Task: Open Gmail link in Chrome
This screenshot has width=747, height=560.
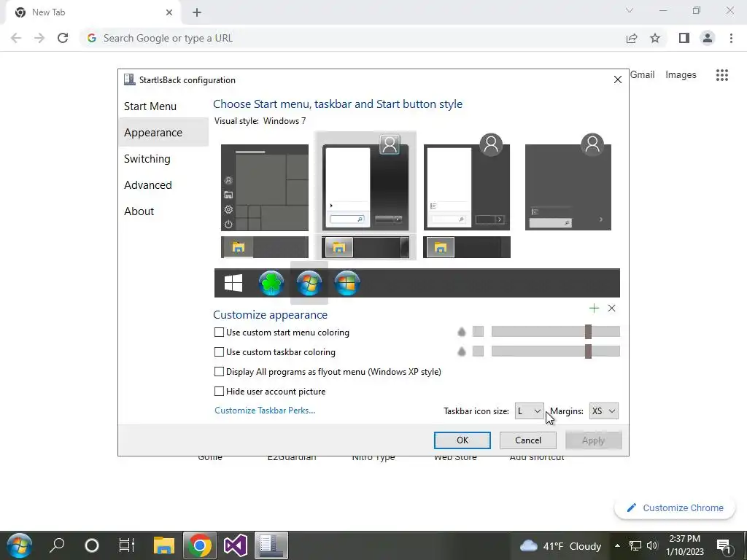Action: coord(642,75)
